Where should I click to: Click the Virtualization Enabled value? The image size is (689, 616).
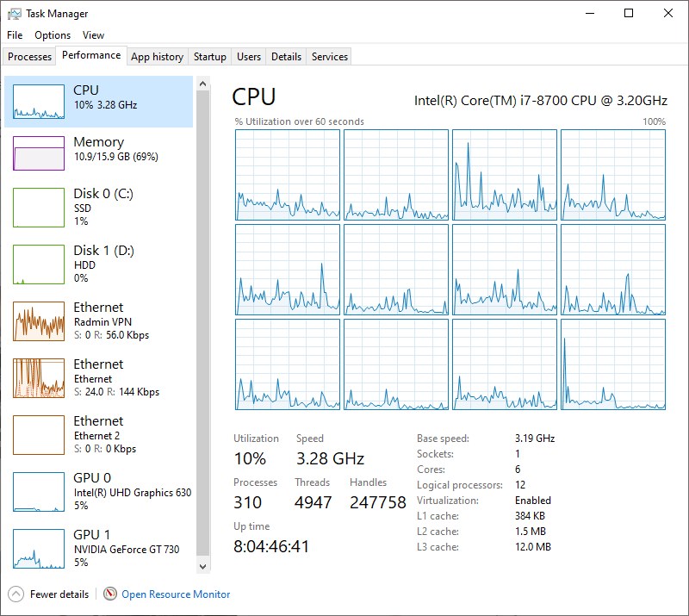point(533,501)
